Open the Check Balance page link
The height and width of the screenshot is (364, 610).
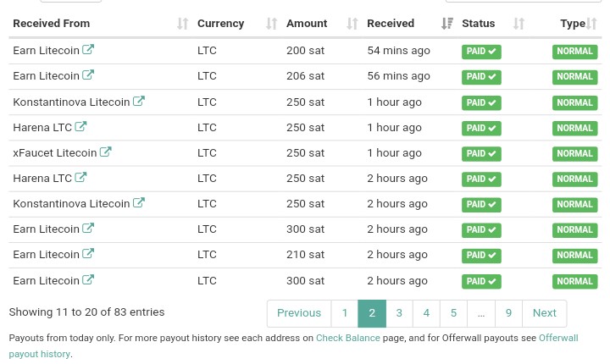point(348,338)
